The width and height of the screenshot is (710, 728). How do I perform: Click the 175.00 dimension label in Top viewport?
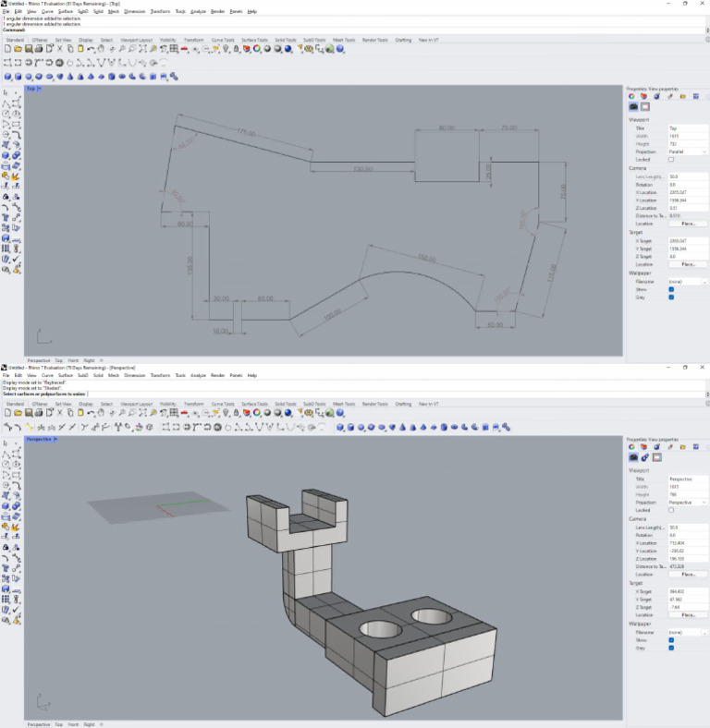[x=246, y=133]
